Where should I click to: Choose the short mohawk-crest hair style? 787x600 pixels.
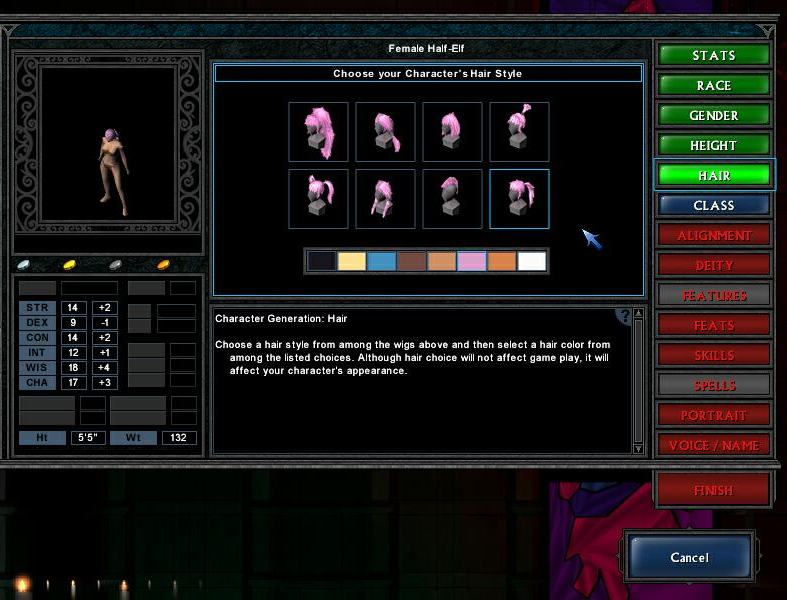coord(452,199)
